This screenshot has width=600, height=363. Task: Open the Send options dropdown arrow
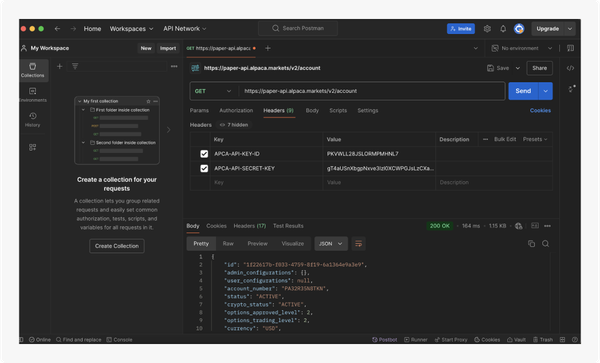tap(546, 91)
